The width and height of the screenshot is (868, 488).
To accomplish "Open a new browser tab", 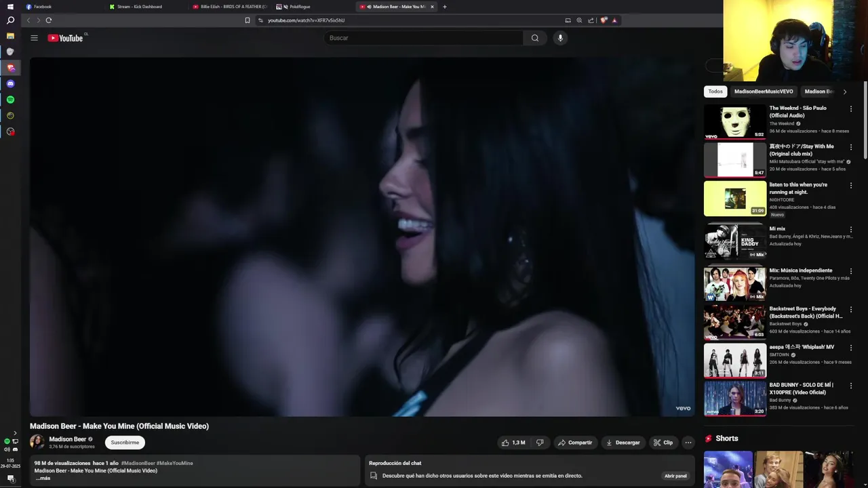I will point(445,7).
